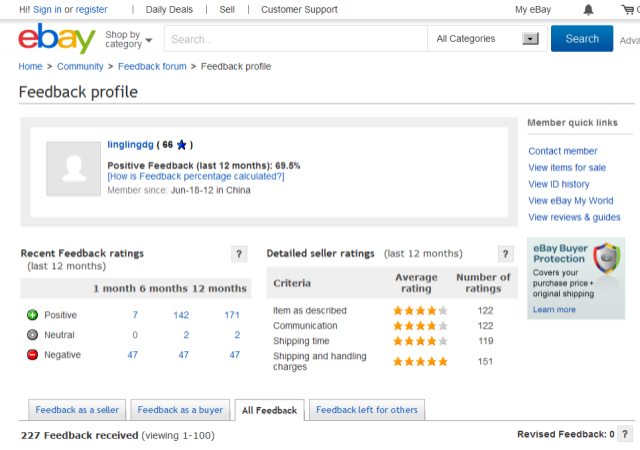Click the red Negative feedback icon
Screen dimensions: 640x450
(x=32, y=354)
